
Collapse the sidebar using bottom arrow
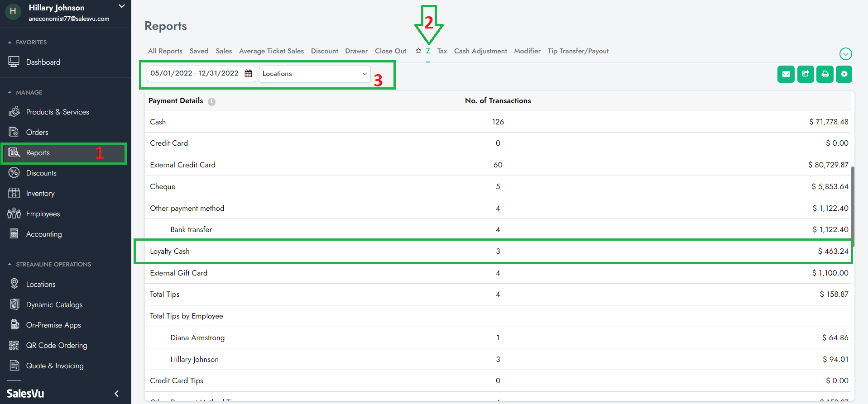pos(116,394)
